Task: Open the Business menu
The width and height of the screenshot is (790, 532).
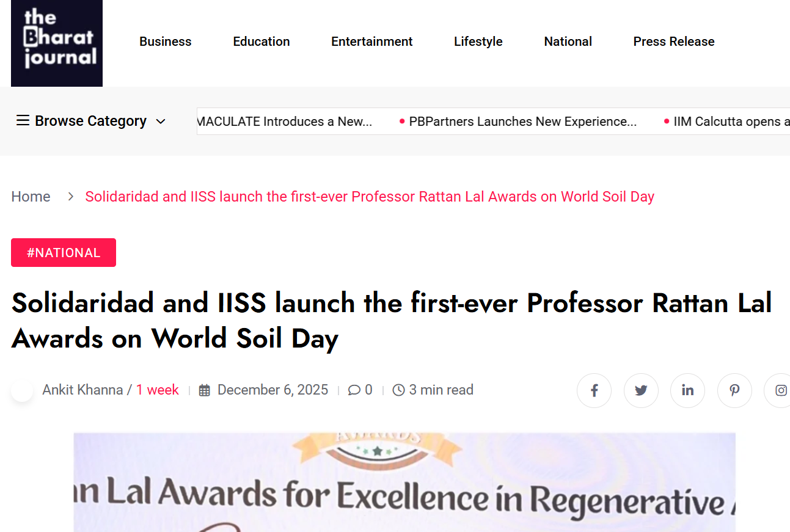Action: point(165,42)
